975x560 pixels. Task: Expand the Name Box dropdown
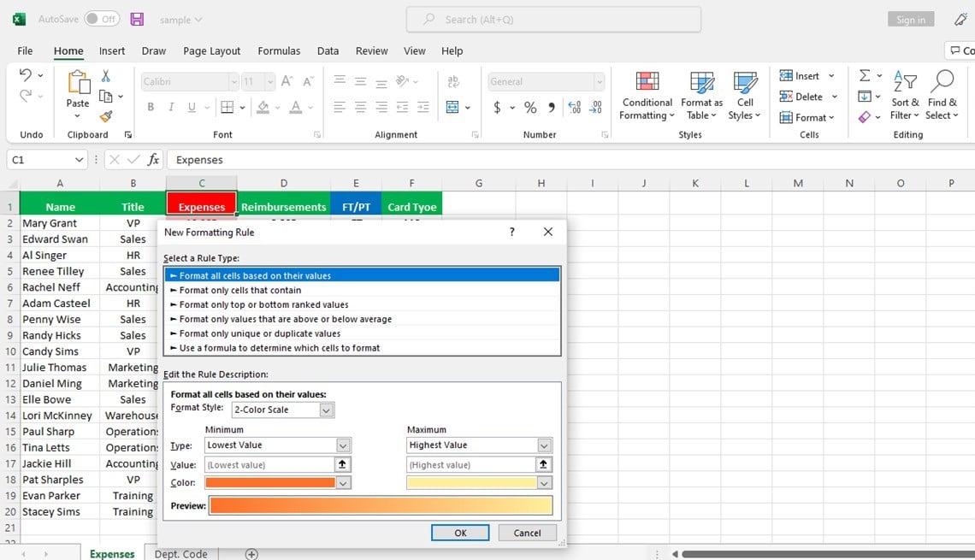pyautogui.click(x=79, y=160)
